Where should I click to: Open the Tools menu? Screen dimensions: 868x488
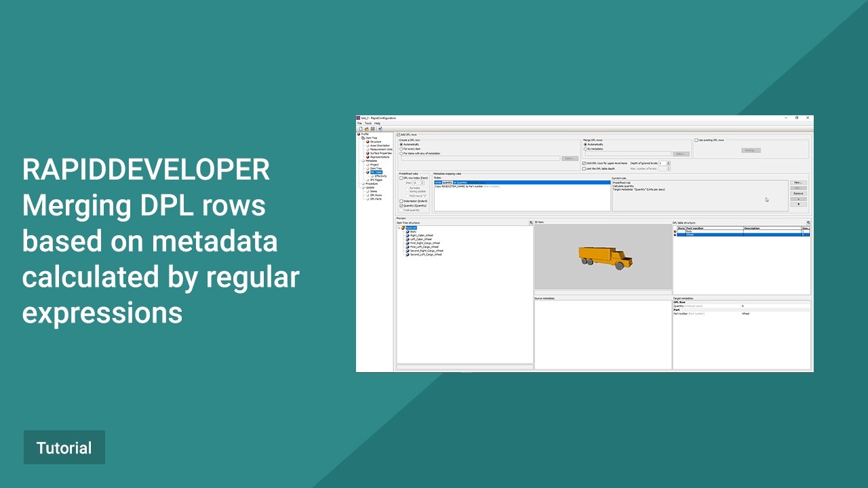pos(368,123)
